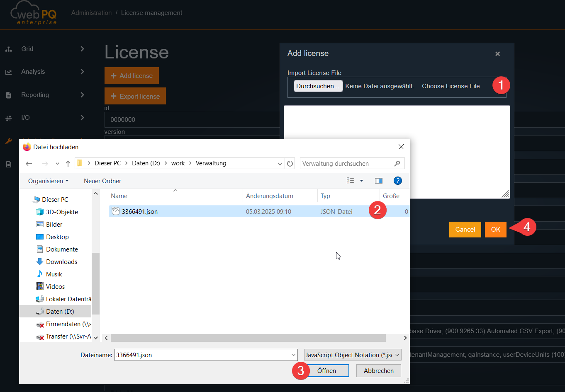The width and height of the screenshot is (565, 392).
Task: Click the view layout icon
Action: pos(351,181)
